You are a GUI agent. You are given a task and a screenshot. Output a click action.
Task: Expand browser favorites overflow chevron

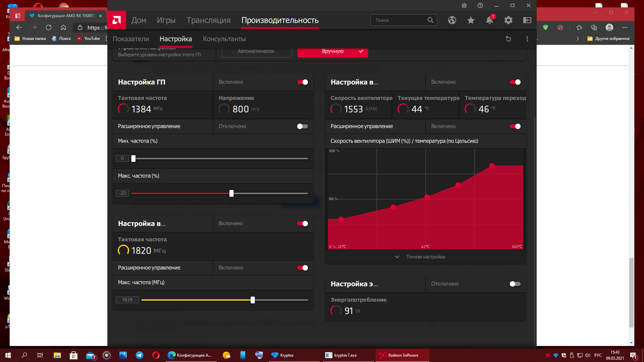[x=578, y=39]
